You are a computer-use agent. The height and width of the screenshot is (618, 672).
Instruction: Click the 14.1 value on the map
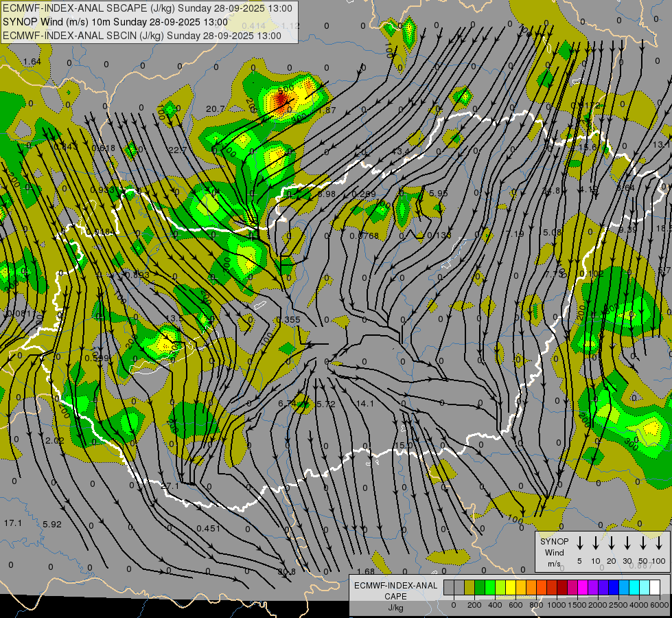[364, 403]
